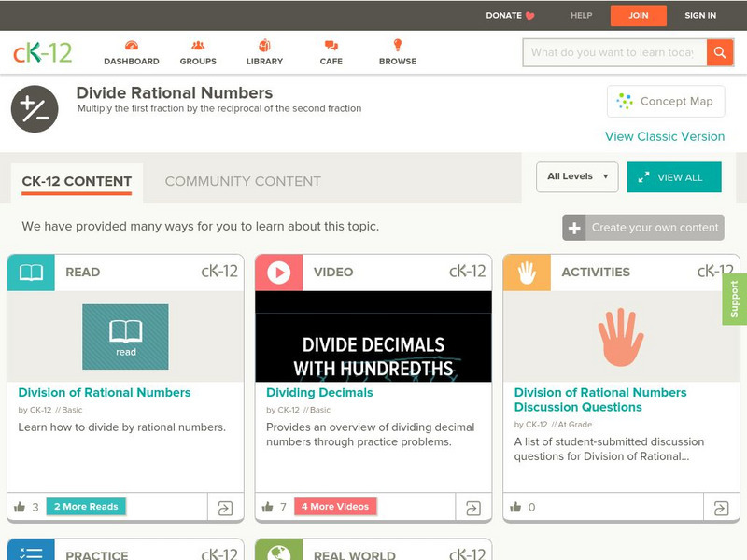Screen dimensions: 747x560
Task: Click the orange hand activity thumbnail
Action: coord(621,337)
